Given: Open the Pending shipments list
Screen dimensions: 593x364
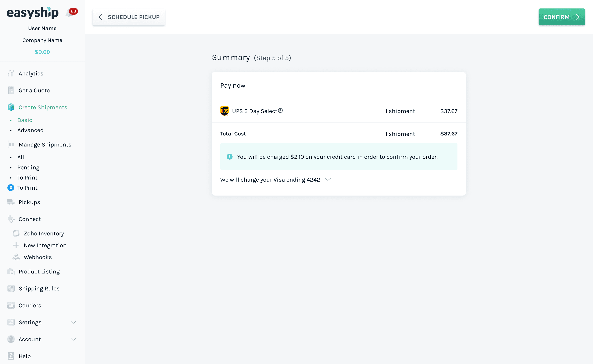Looking at the screenshot, I should (28, 168).
